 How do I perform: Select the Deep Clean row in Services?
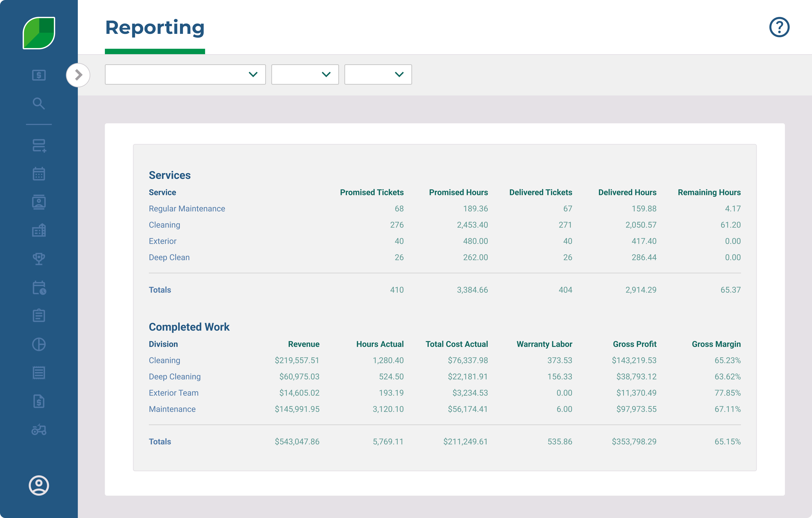coord(169,257)
